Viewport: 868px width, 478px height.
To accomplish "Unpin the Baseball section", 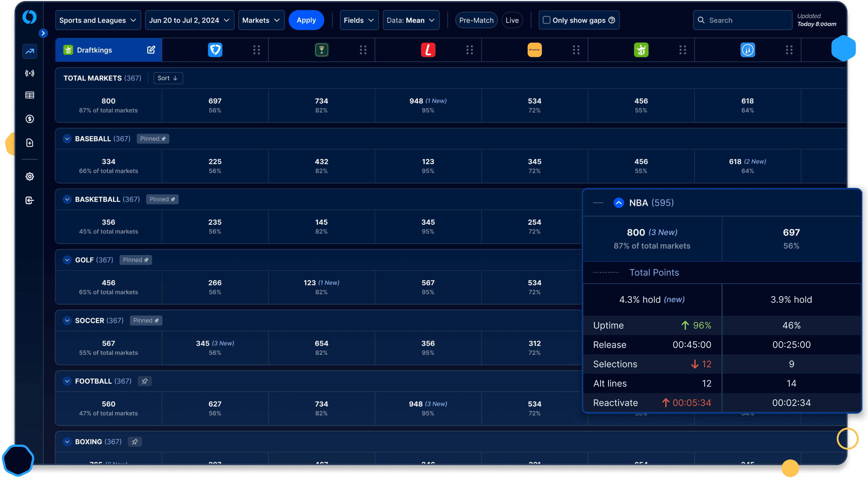I will coord(153,139).
